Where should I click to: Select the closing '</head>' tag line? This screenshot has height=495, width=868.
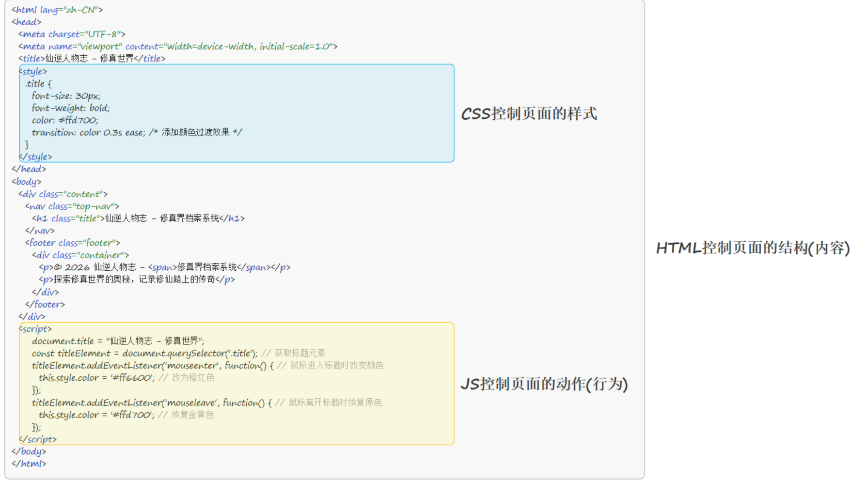29,169
